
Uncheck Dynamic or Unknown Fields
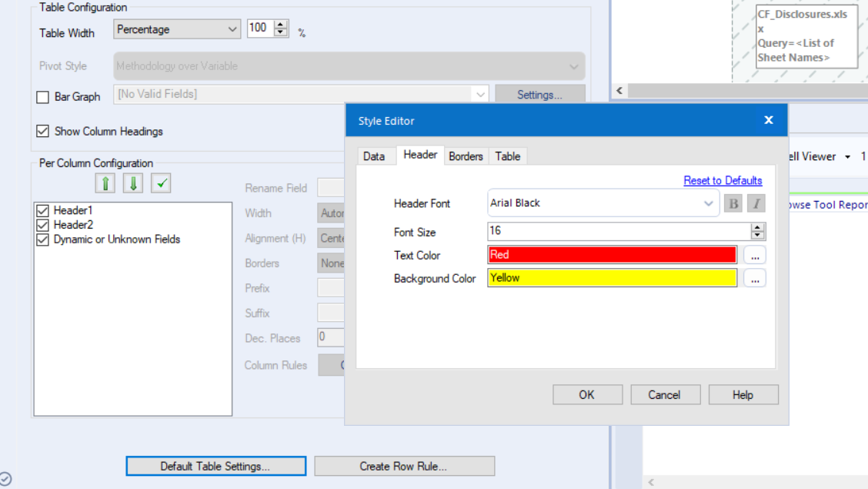coord(42,237)
